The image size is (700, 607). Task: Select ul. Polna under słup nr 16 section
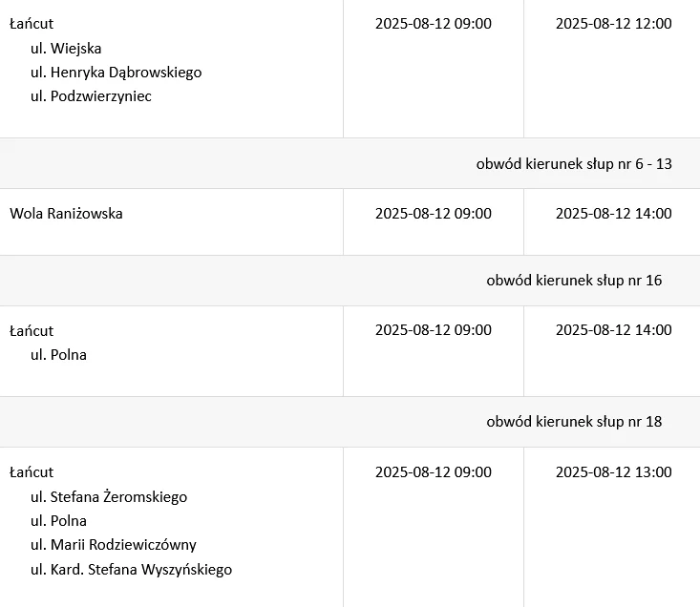point(58,355)
